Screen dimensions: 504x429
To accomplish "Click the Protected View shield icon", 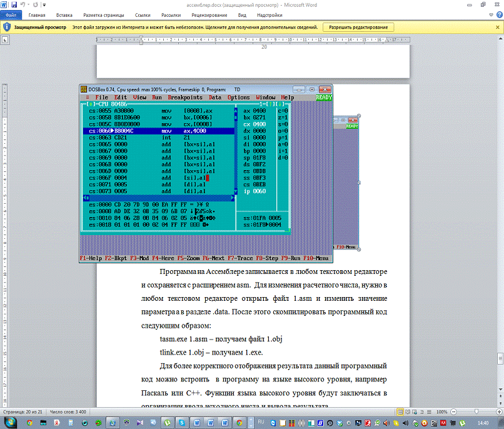I will pyautogui.click(x=6, y=28).
